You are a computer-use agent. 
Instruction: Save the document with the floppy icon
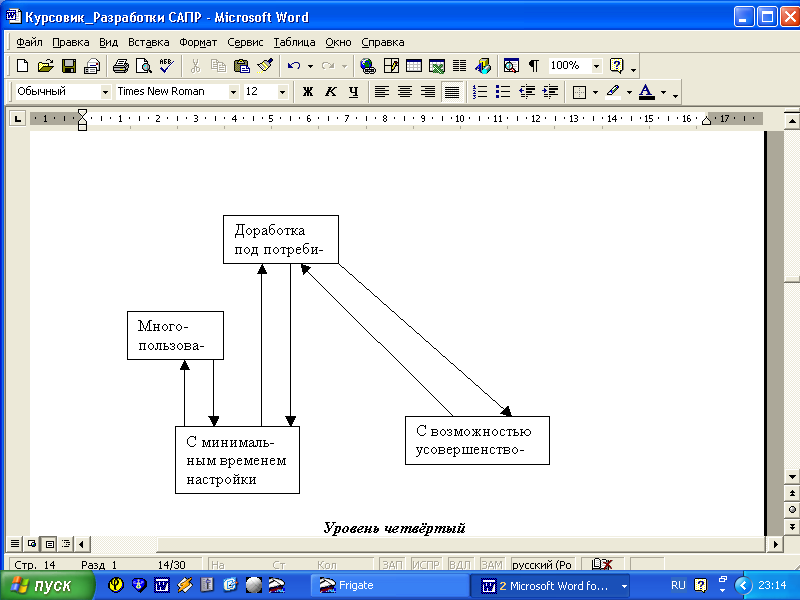[x=69, y=66]
